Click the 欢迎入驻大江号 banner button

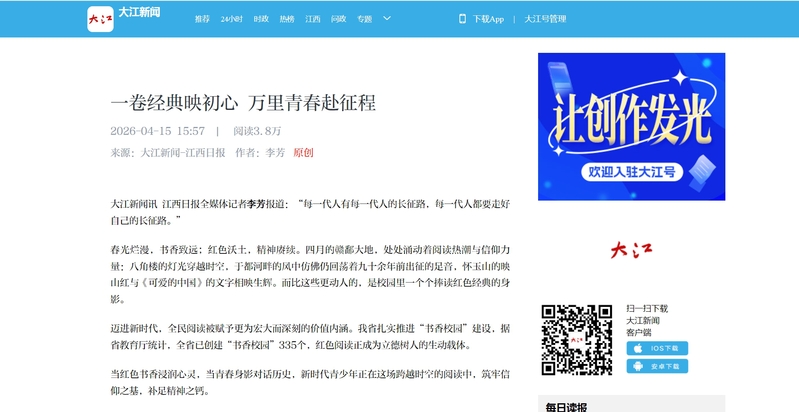[631, 172]
